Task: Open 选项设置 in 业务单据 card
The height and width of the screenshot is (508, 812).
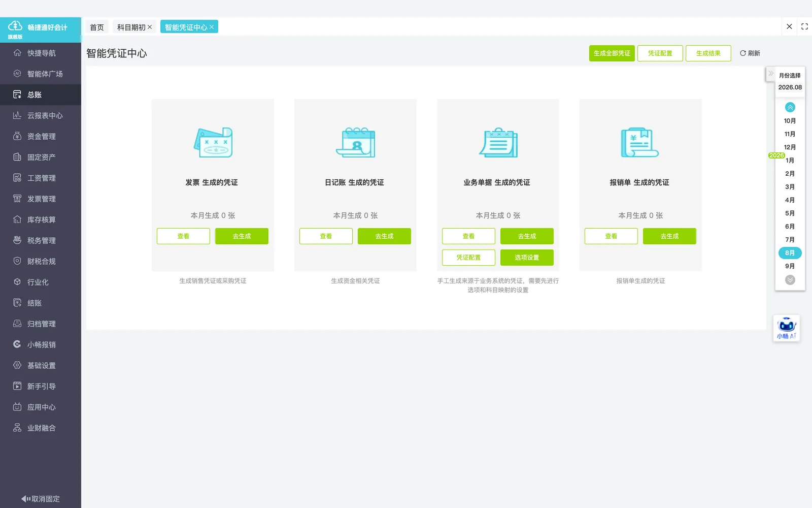Action: point(527,258)
